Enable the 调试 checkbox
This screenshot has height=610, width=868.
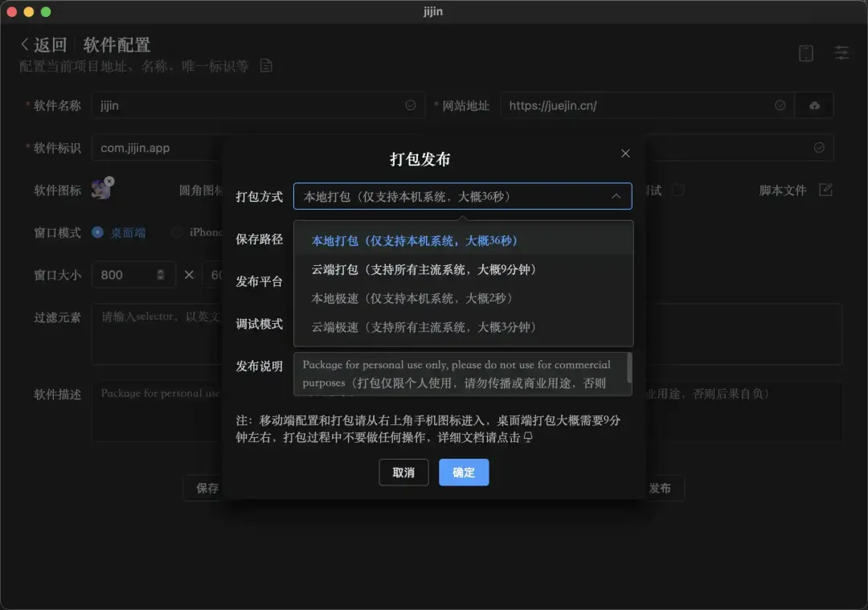pyautogui.click(x=678, y=190)
